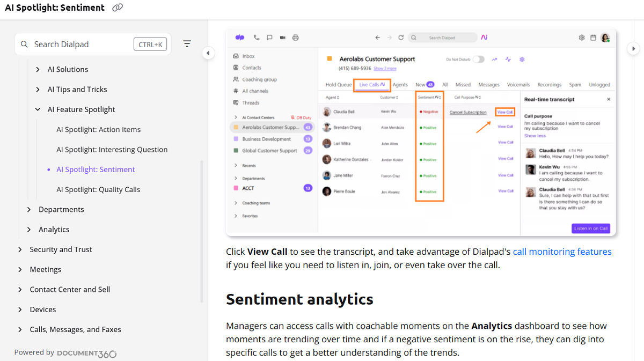Open AI Spotlight: Quality Calls article
This screenshot has height=361, width=644.
[98, 189]
